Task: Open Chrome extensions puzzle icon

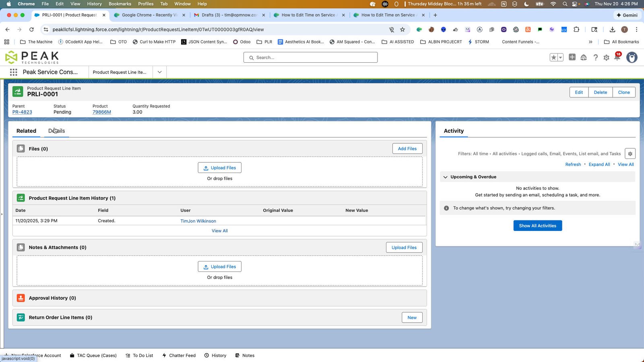Action: [576, 29]
